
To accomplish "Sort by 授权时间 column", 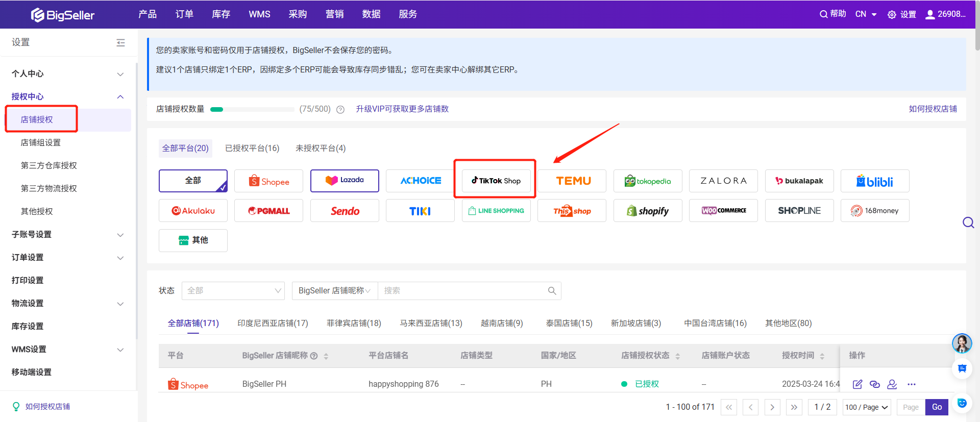I will [822, 356].
